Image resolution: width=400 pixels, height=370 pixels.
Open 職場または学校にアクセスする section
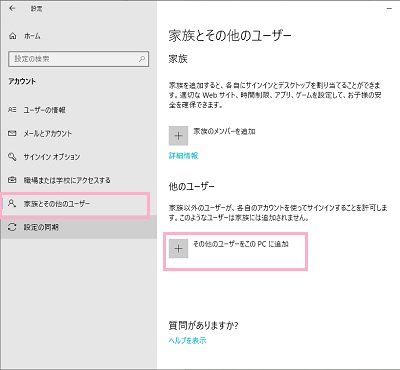(x=78, y=180)
